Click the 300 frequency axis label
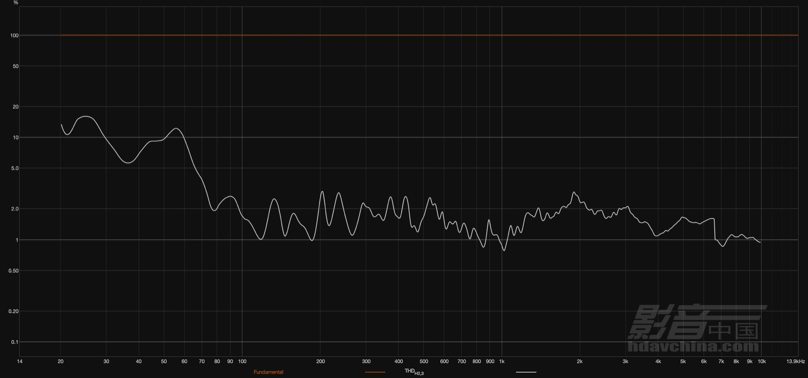 [x=366, y=362]
